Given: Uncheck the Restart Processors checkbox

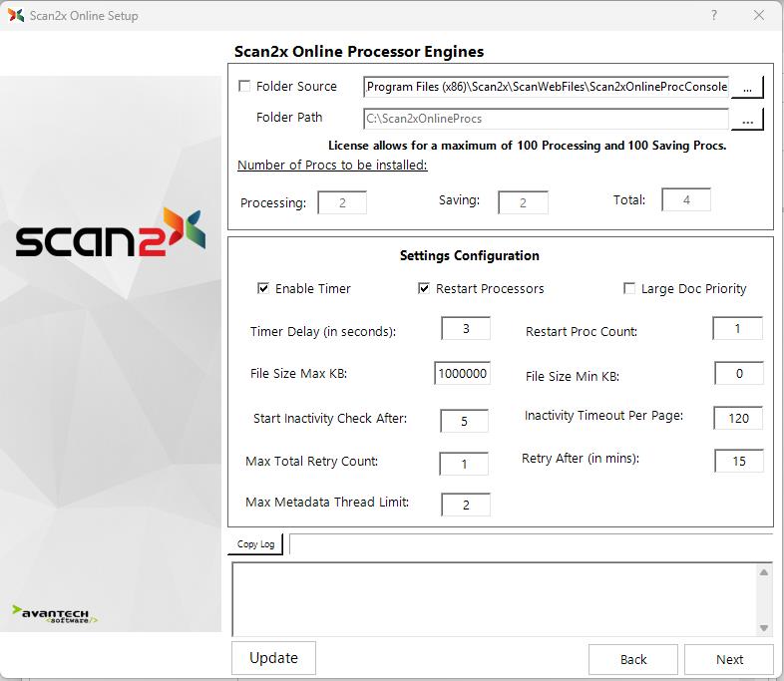Looking at the screenshot, I should pyautogui.click(x=424, y=288).
